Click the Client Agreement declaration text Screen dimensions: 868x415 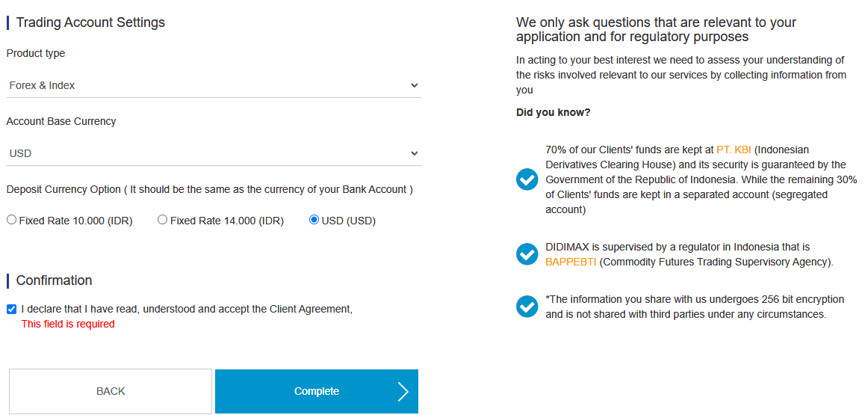(187, 309)
